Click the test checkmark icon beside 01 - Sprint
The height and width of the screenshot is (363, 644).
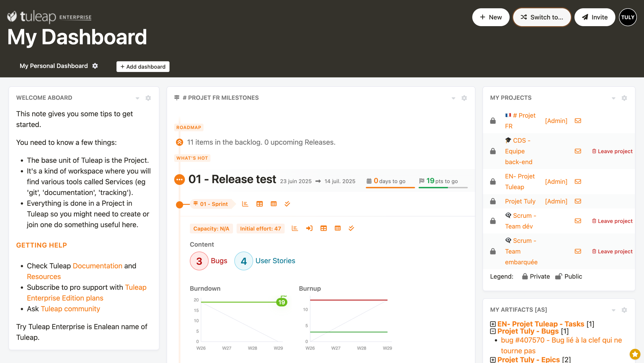click(287, 204)
